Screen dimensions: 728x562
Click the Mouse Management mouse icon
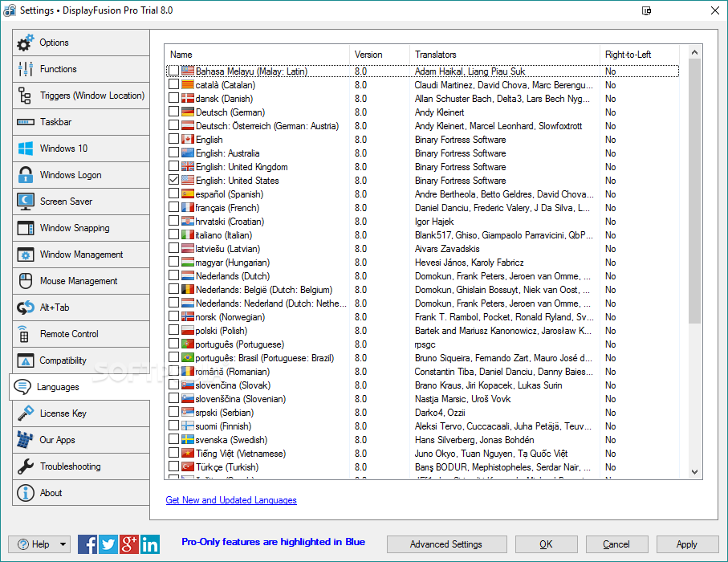click(x=25, y=281)
